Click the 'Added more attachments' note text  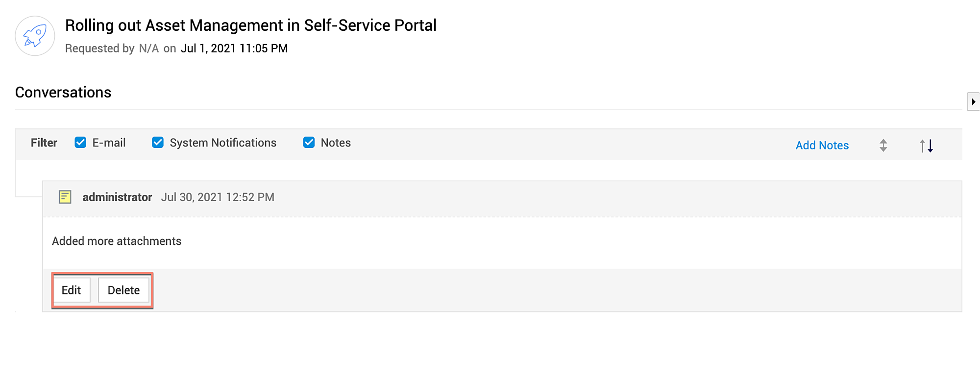pyautogui.click(x=117, y=241)
